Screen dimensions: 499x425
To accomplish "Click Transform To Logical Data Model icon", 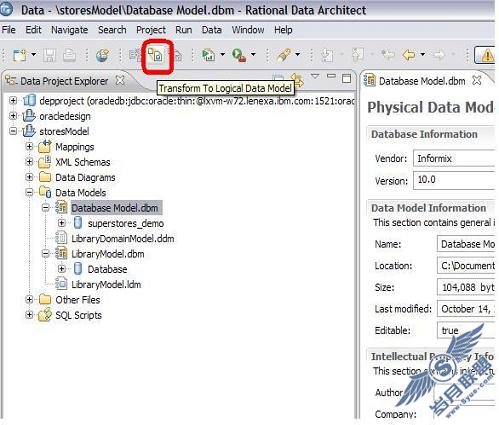I will (156, 55).
